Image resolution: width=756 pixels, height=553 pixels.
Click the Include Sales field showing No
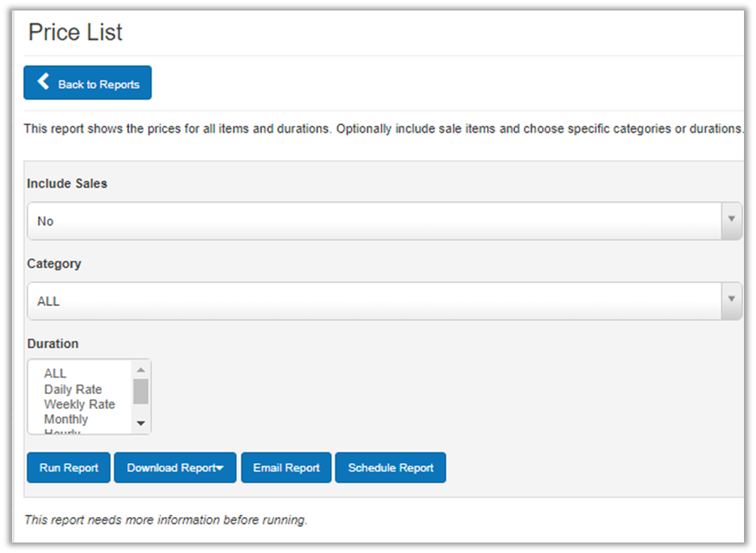374,221
